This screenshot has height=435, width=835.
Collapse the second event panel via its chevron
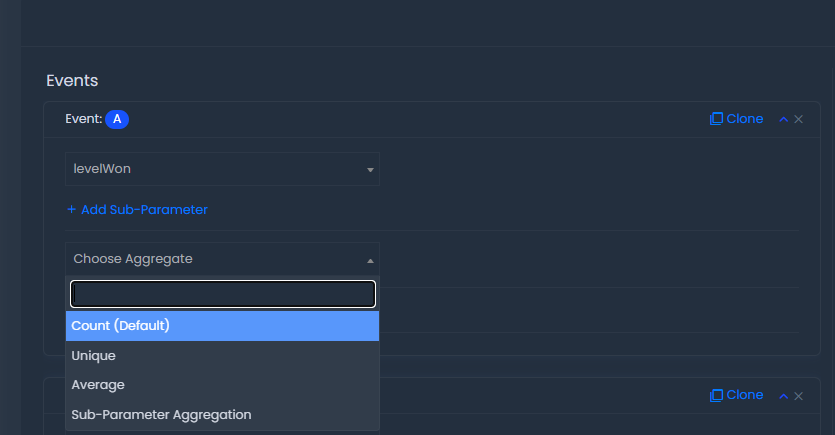point(783,396)
